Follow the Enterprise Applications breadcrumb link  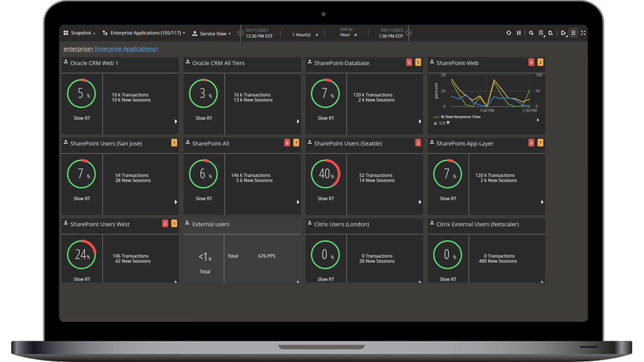click(126, 48)
